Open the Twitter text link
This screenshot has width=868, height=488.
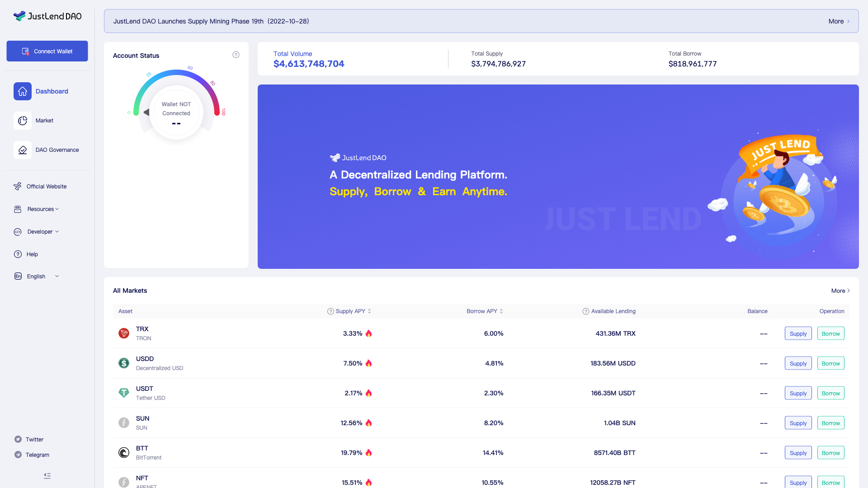[34, 440]
